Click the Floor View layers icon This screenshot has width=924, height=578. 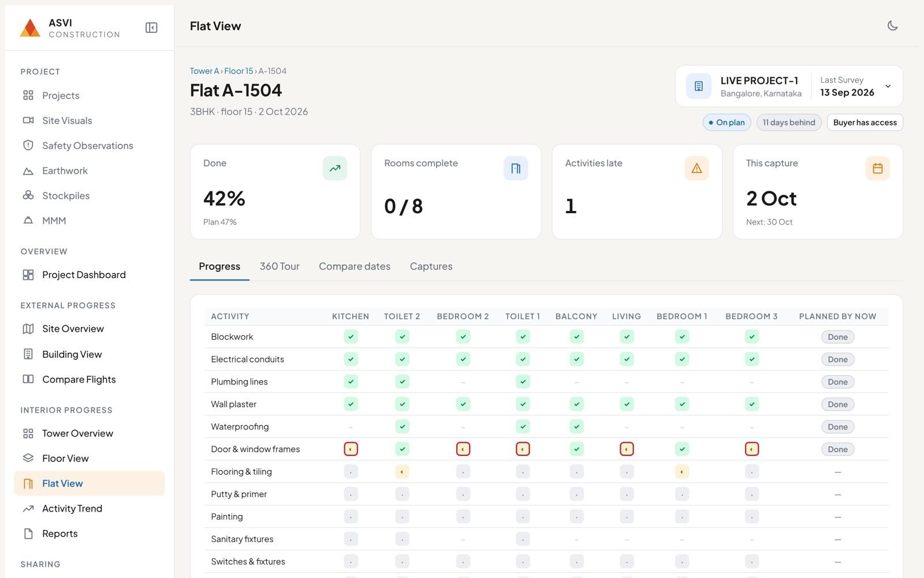28,458
